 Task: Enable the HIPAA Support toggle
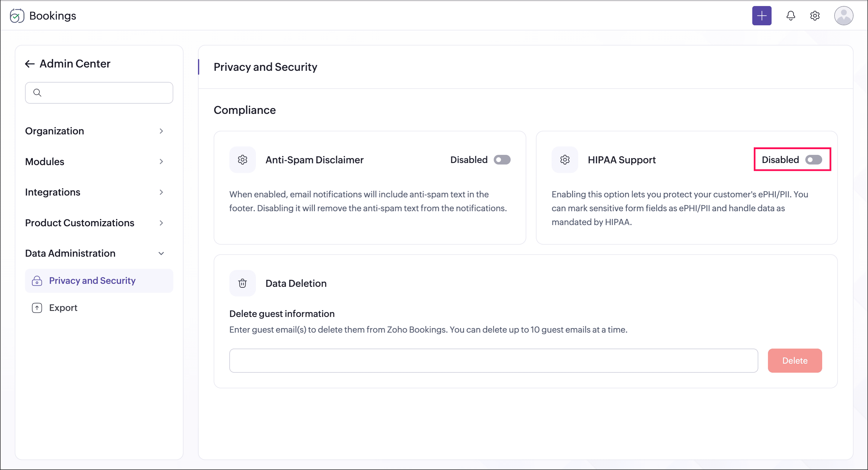click(813, 160)
